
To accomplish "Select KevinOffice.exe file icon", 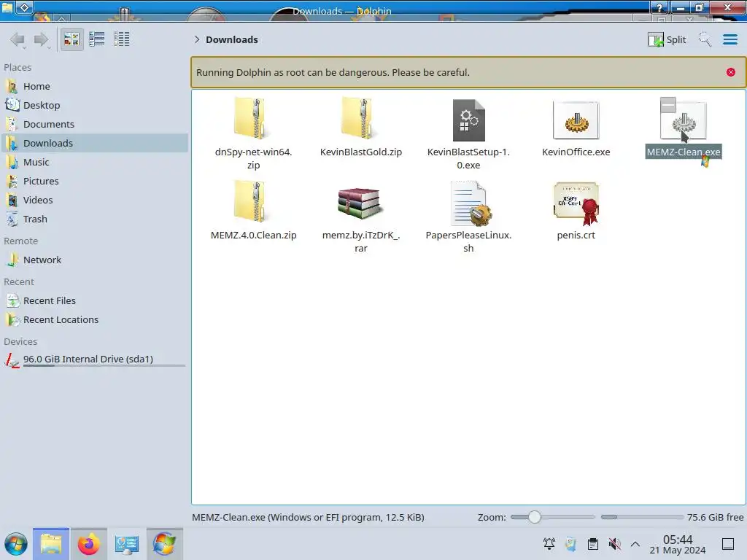I will pyautogui.click(x=576, y=120).
